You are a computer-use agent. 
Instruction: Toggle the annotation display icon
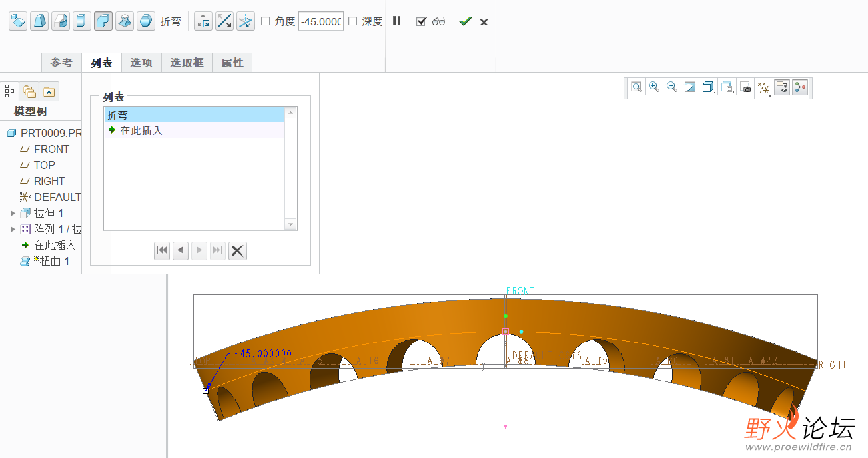pyautogui.click(x=782, y=87)
